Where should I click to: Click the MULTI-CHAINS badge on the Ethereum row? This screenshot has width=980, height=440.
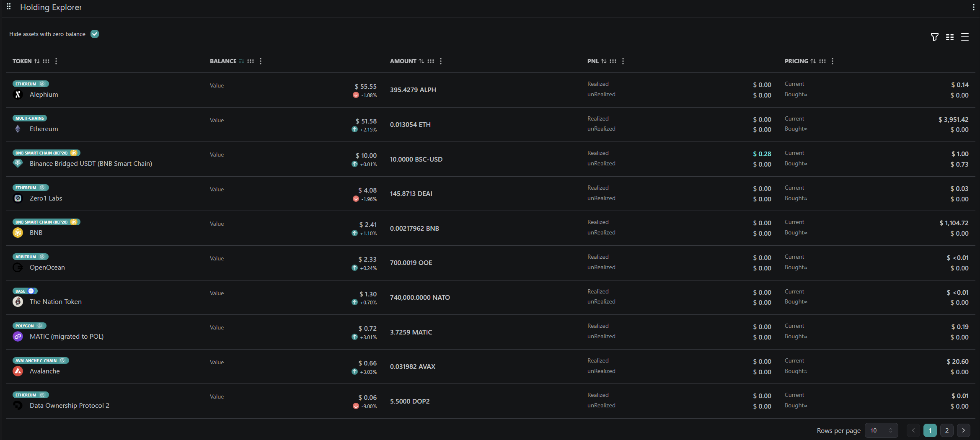pos(29,118)
